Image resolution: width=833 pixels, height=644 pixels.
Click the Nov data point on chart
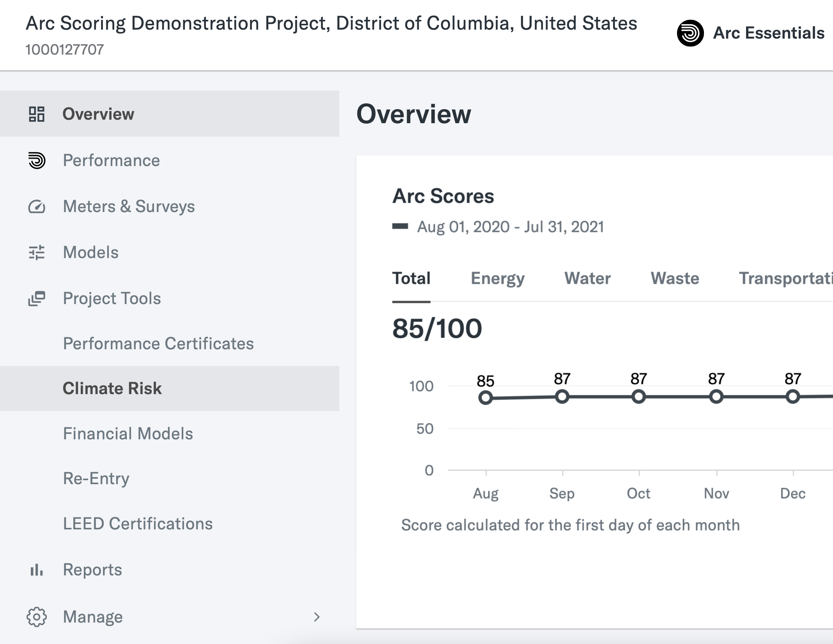pos(716,397)
